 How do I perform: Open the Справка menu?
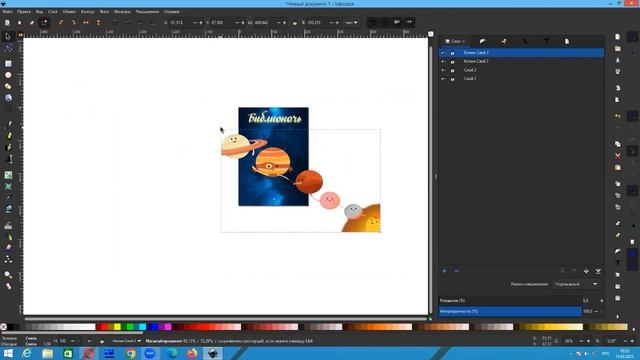click(x=171, y=12)
